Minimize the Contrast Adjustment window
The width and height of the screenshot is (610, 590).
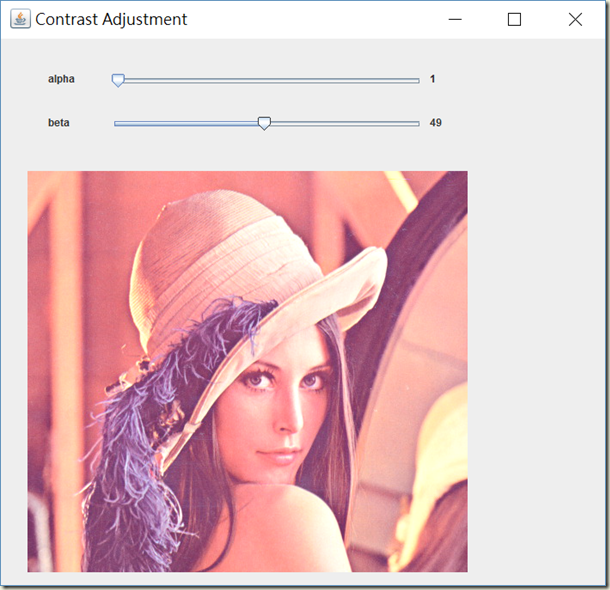point(455,19)
